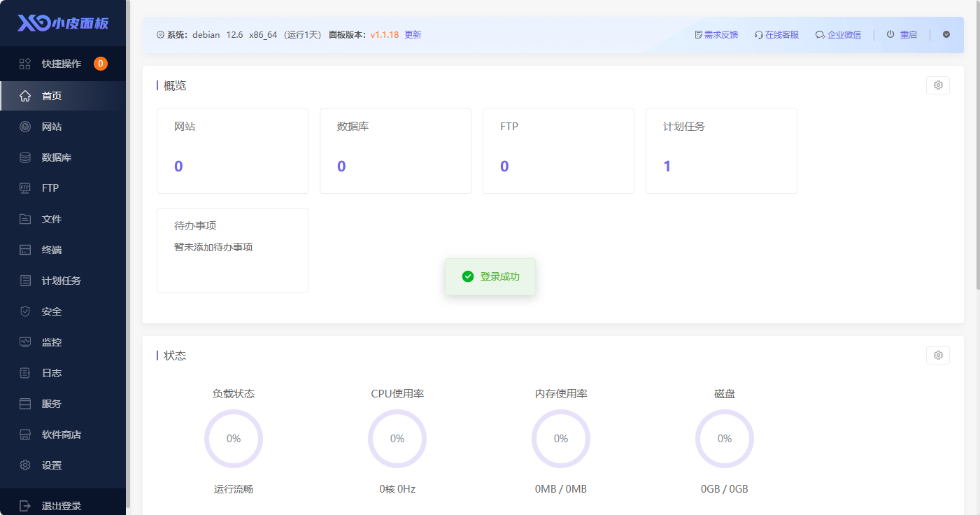Log out via 退出登录

(62, 506)
